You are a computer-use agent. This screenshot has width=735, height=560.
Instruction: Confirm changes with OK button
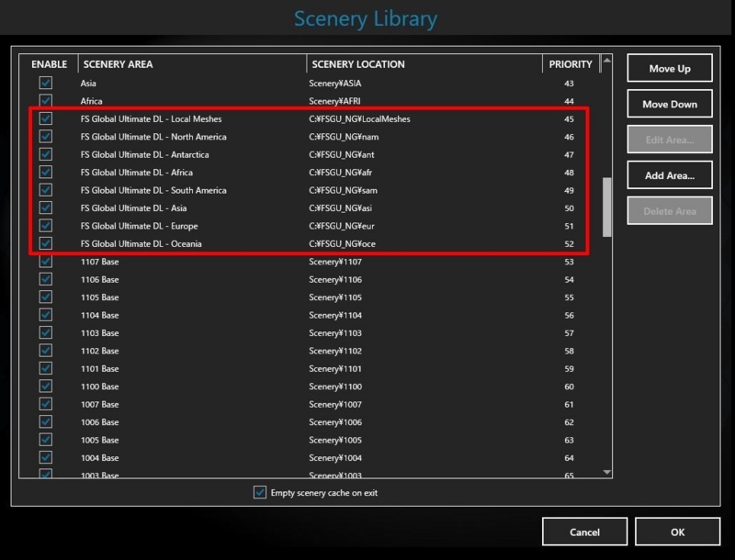[677, 532]
